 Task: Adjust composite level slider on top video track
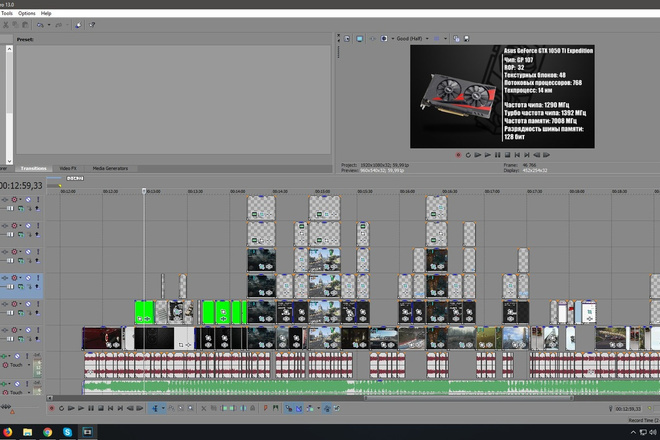(x=9, y=208)
